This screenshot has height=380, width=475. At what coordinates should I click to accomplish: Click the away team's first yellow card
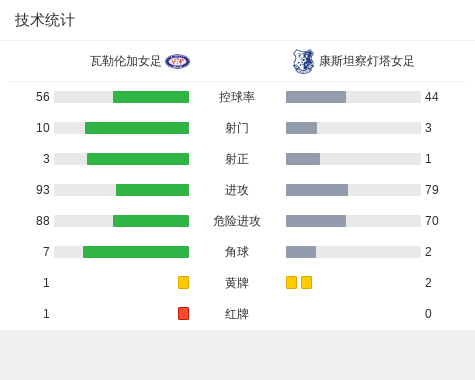[291, 282]
